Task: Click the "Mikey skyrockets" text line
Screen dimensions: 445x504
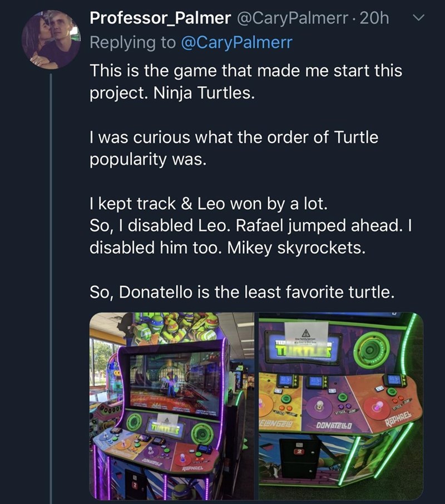Action: [x=228, y=248]
